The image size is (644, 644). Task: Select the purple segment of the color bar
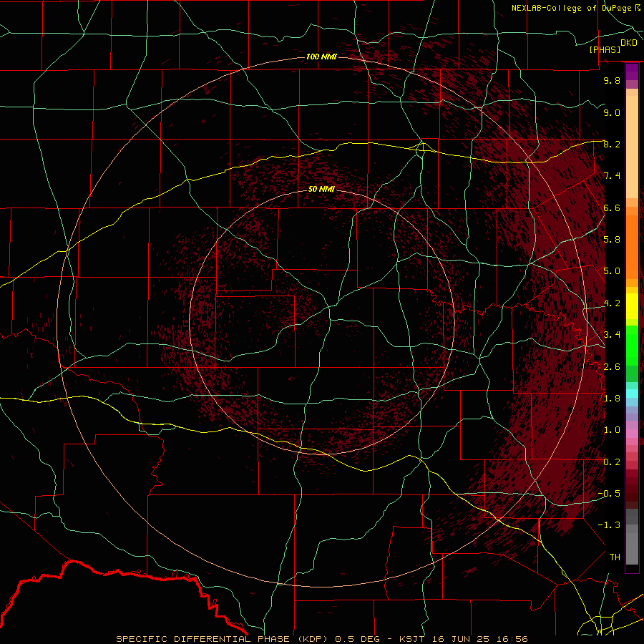click(x=632, y=72)
